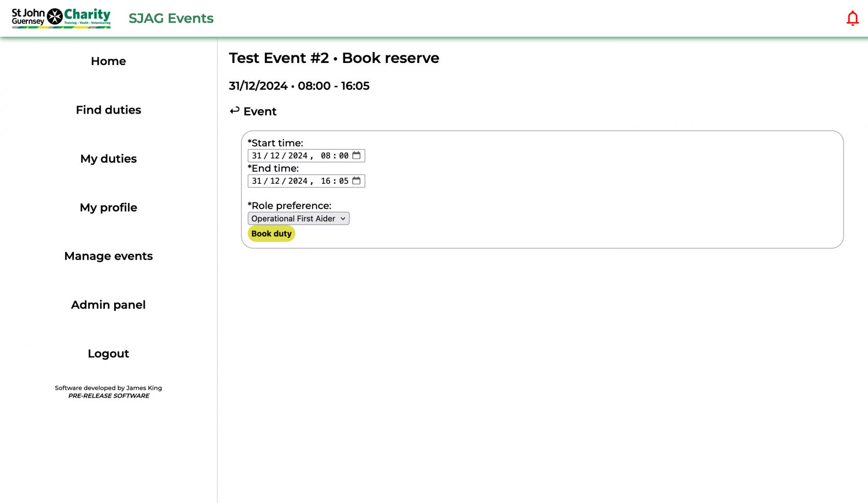Viewport: 868px width, 503px height.
Task: Open notifications via the bell icon
Action: (852, 17)
